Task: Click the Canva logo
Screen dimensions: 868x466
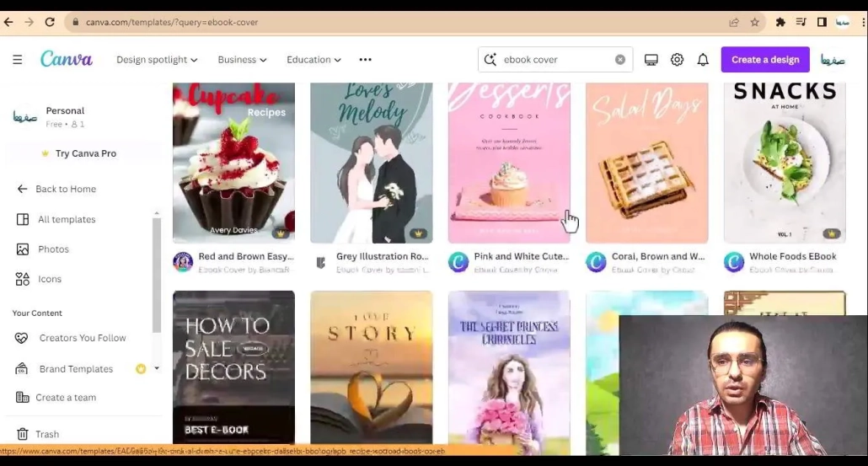Action: coord(67,59)
